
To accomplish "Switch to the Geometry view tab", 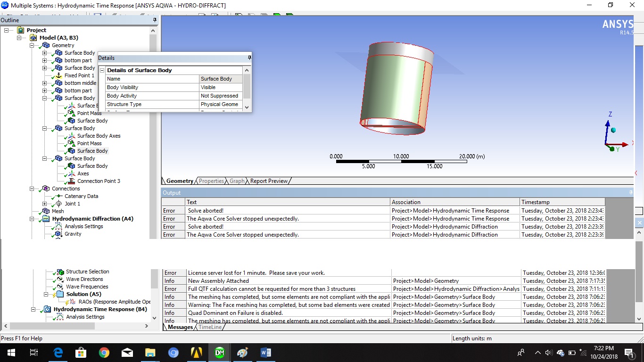I will click(x=180, y=181).
